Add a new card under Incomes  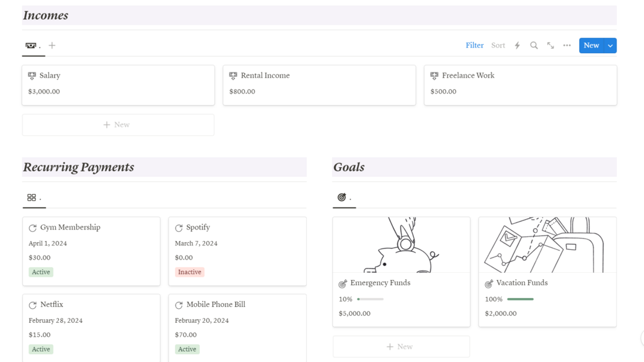pos(118,125)
